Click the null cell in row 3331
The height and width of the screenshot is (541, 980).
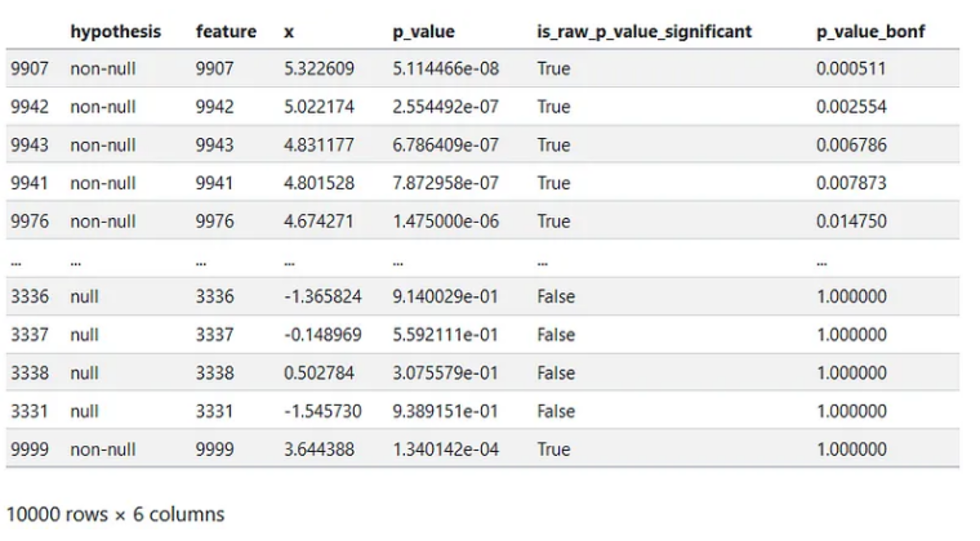pos(84,411)
